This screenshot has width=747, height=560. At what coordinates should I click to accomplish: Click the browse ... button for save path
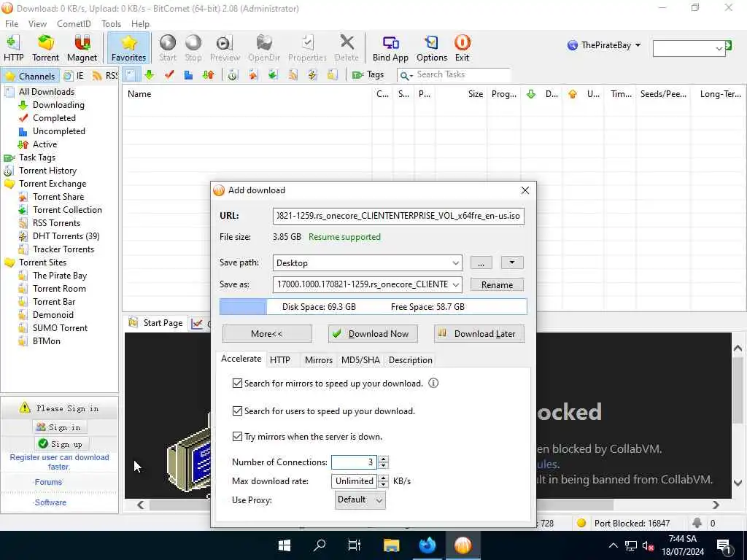[x=481, y=262]
